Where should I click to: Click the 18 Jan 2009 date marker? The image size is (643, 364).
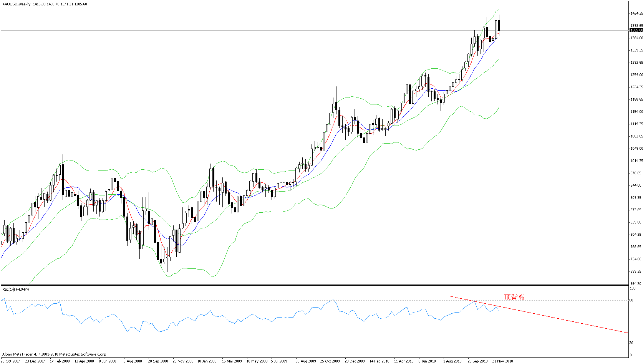pos(207,361)
